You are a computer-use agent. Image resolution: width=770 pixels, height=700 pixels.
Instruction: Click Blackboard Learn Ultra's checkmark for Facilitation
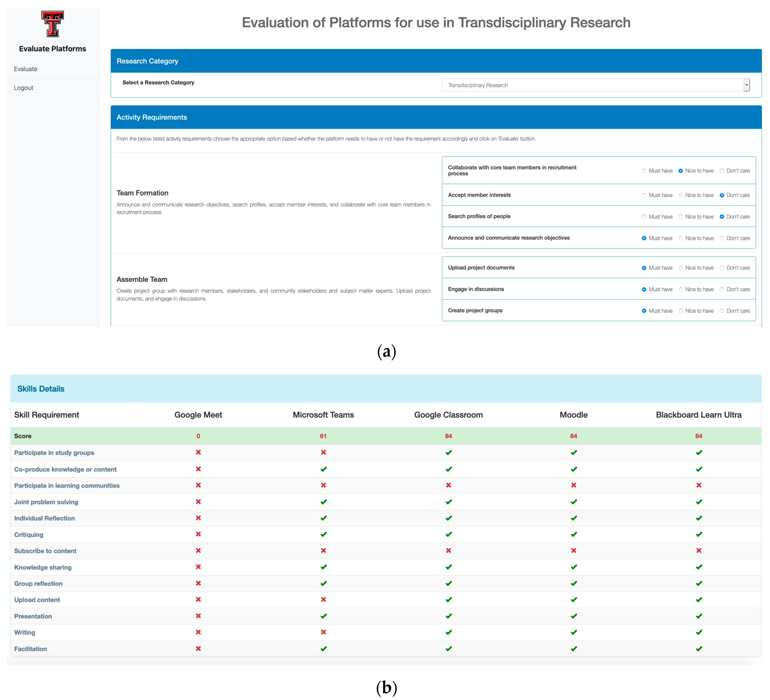coord(698,648)
